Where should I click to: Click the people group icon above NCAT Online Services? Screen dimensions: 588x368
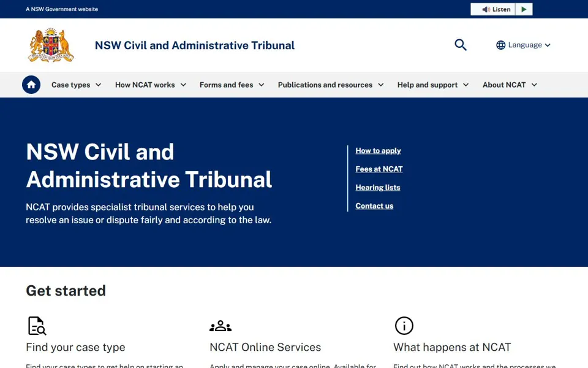click(221, 326)
